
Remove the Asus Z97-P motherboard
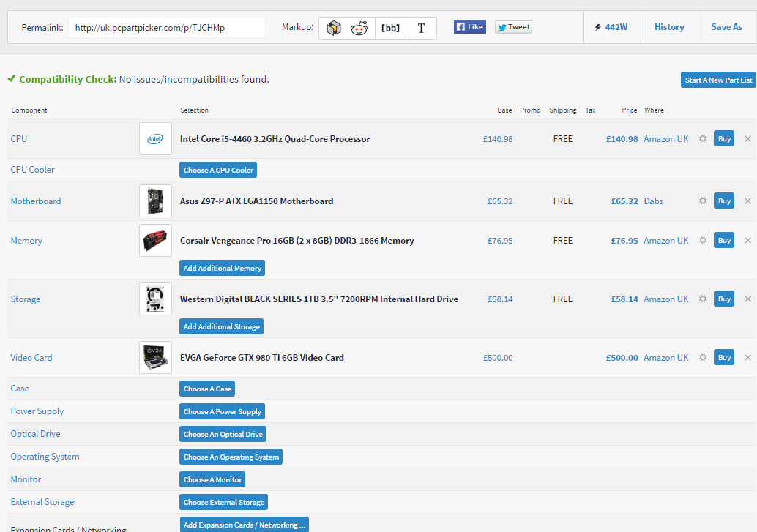(x=747, y=201)
